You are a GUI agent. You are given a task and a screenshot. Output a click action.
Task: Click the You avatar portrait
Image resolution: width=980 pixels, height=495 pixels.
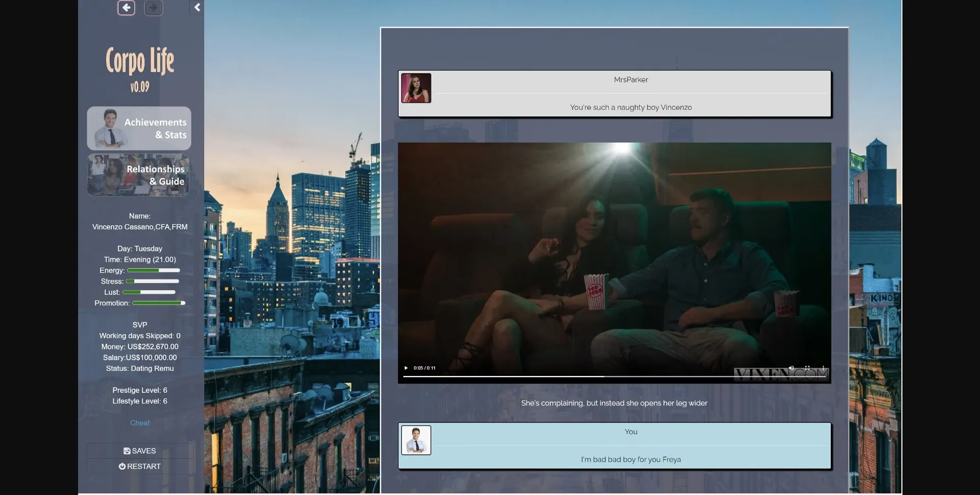416,440
